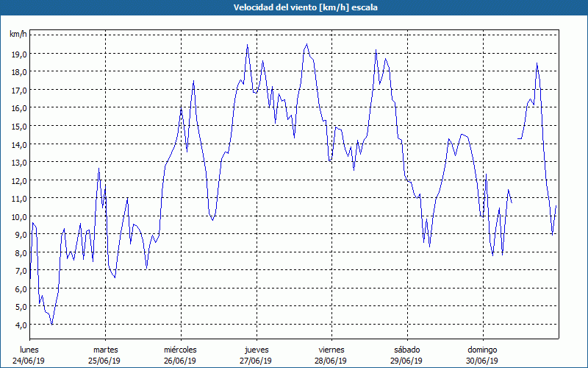This screenshot has width=588, height=368.
Task: Click the '18,0' y-axis label
Action: coord(19,72)
